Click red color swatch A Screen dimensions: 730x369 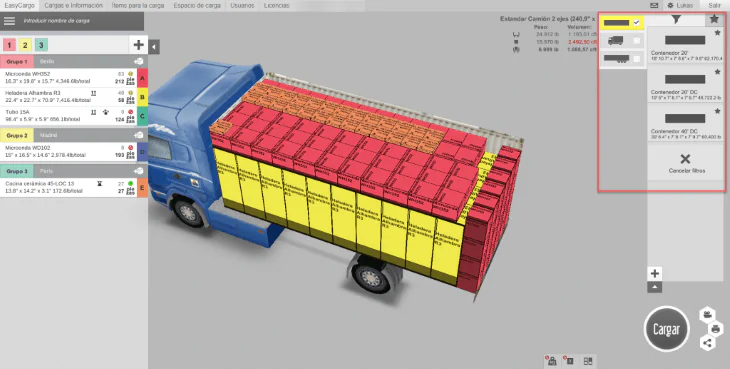pyautogui.click(x=142, y=78)
